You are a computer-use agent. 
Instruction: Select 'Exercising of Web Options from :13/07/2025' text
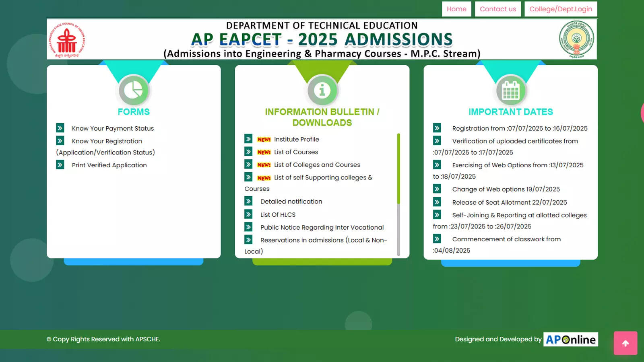pyautogui.click(x=518, y=165)
